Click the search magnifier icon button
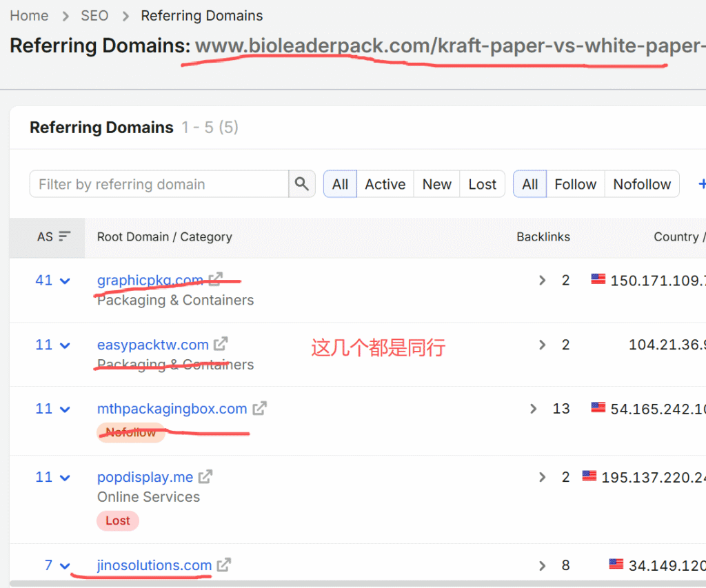Viewport: 706px width, 588px height. [301, 183]
